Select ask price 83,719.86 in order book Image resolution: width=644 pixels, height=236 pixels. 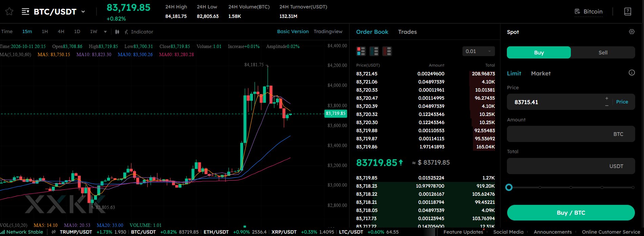pyautogui.click(x=367, y=147)
